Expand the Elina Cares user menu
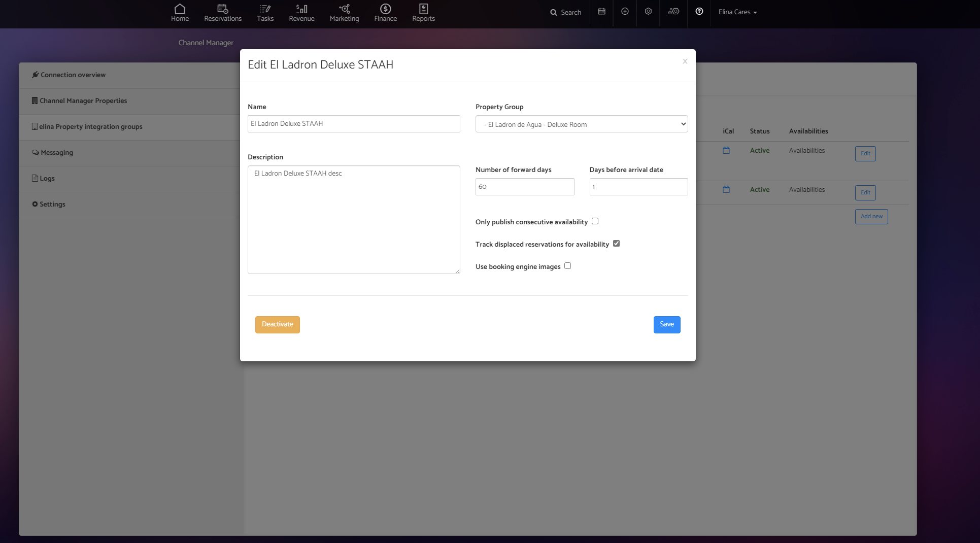 tap(737, 12)
